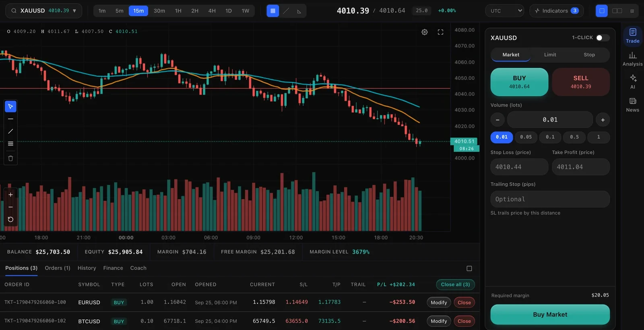This screenshot has width=644, height=330.
Task: Toggle fullscreen chart mode
Action: pyautogui.click(x=440, y=32)
